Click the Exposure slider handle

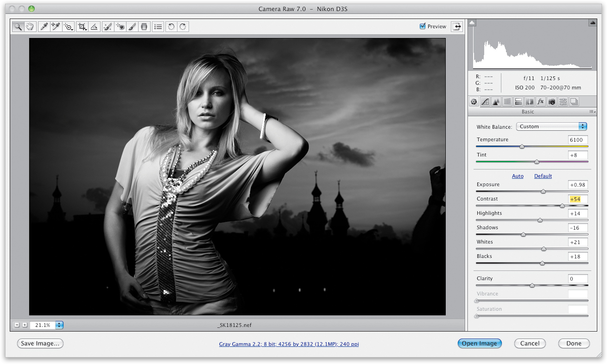coord(543,191)
